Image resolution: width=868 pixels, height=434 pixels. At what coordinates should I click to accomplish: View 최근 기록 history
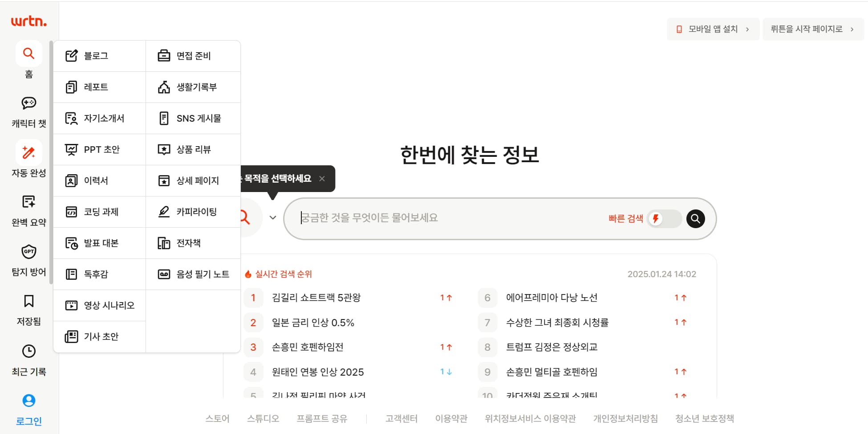point(28,352)
